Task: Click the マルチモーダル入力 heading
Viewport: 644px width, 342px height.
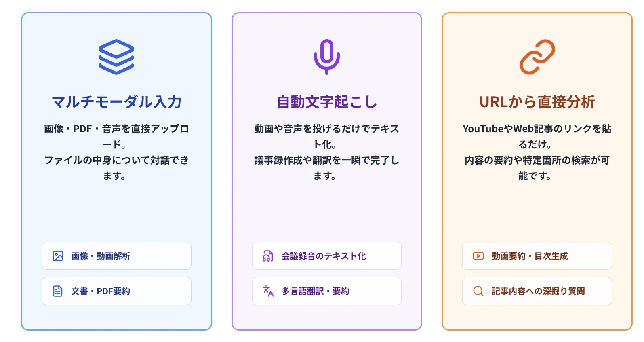Action: 116,102
